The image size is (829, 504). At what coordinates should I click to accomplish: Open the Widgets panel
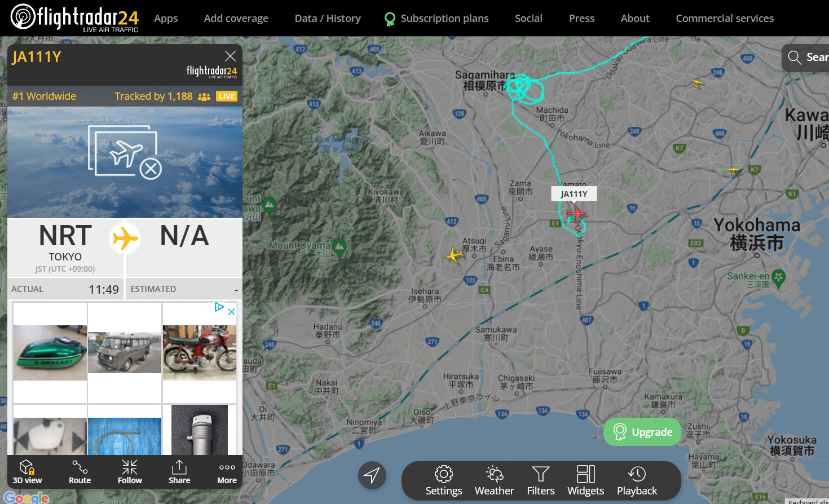tap(585, 481)
